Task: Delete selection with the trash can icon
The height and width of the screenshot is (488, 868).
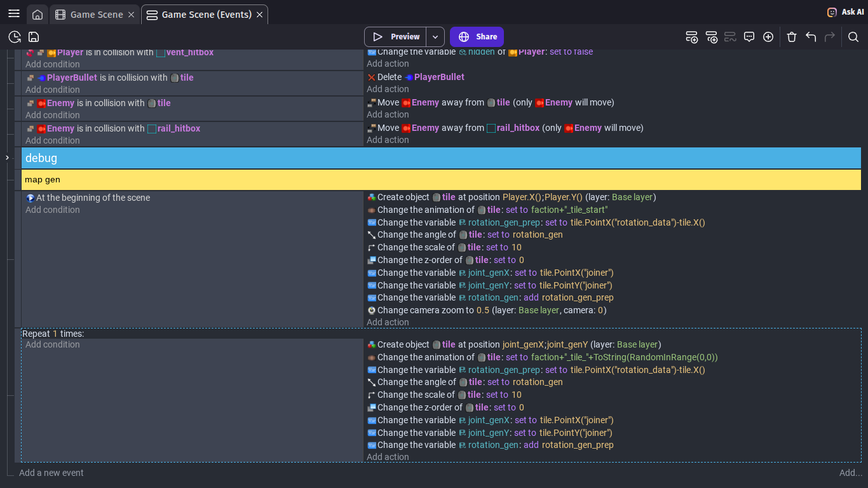Action: pos(792,37)
